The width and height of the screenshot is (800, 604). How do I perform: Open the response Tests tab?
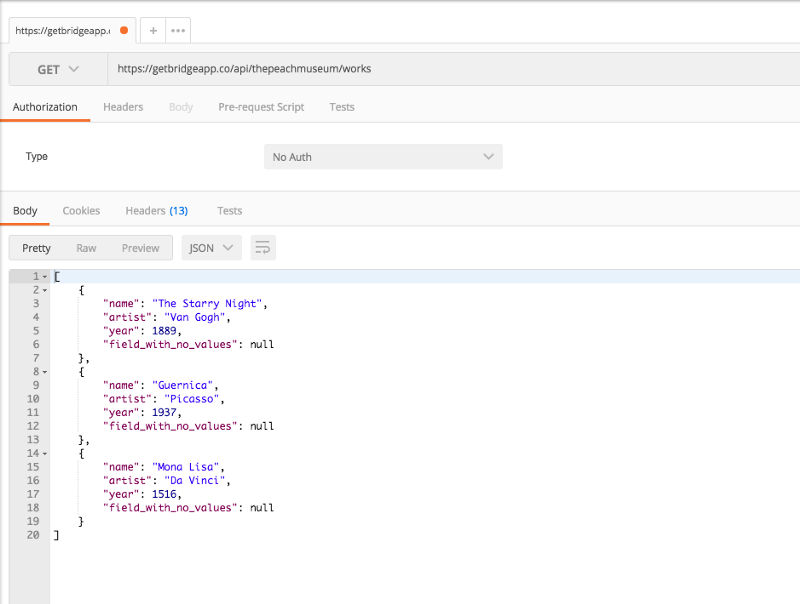(x=230, y=211)
